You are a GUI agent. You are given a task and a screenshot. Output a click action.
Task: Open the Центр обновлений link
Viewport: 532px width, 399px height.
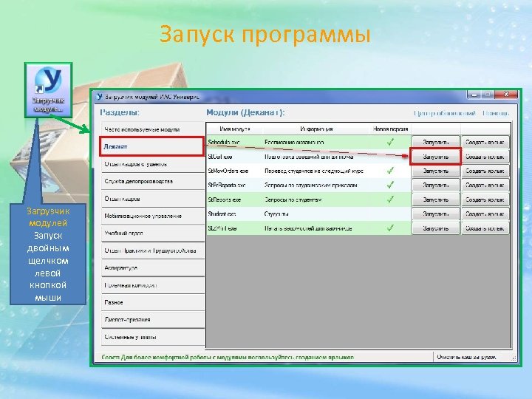(445, 113)
